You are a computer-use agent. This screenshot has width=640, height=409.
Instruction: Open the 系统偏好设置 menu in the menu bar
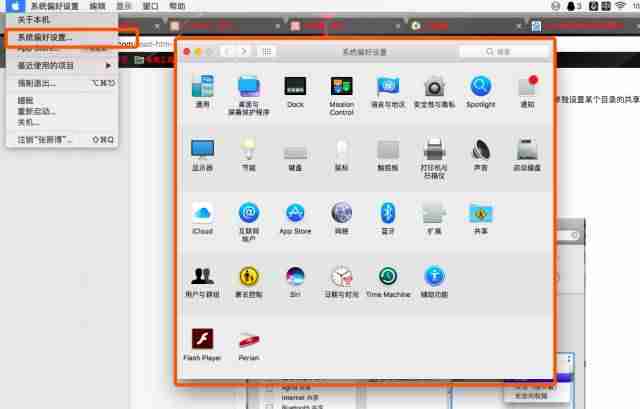point(55,6)
